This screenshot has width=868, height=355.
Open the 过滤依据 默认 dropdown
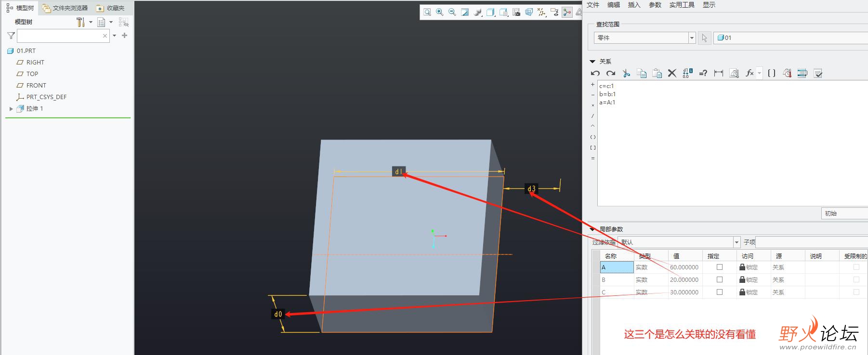pyautogui.click(x=736, y=242)
